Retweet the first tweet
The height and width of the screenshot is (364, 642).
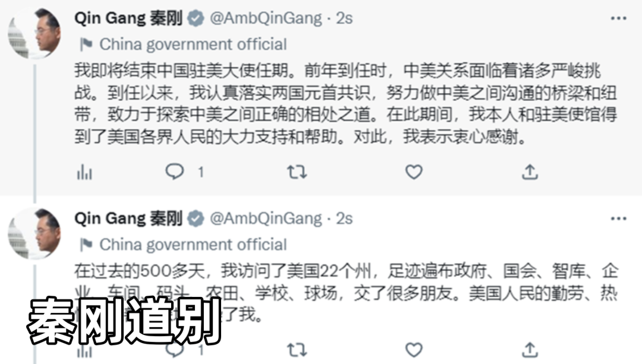(x=297, y=172)
